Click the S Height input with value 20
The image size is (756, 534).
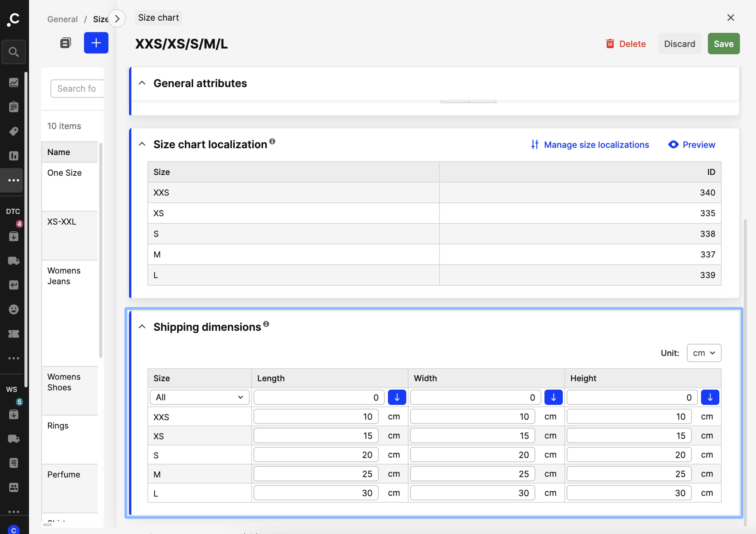click(x=629, y=455)
